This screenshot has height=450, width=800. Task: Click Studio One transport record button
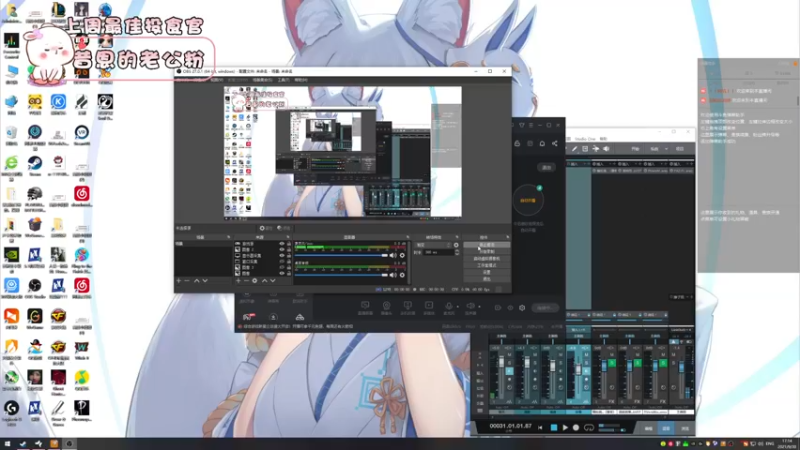(x=576, y=428)
